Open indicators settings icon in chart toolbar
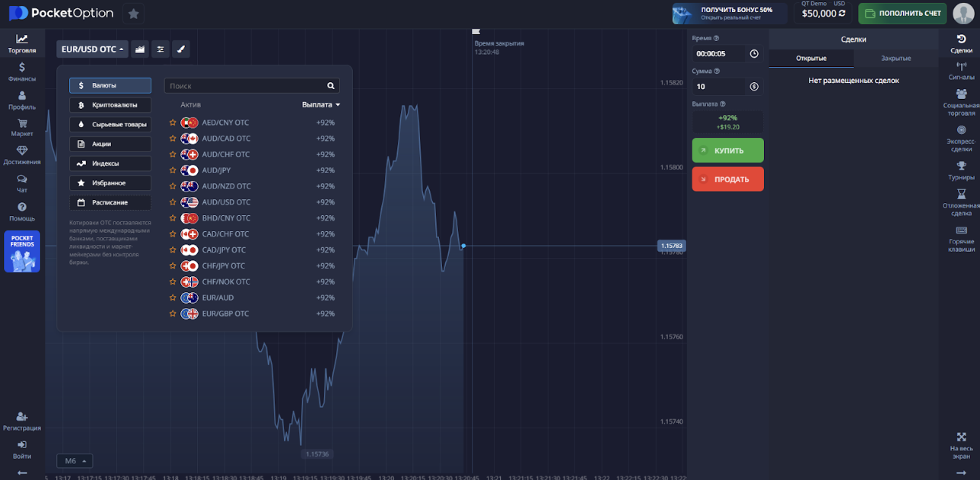980x480 pixels. pyautogui.click(x=160, y=49)
